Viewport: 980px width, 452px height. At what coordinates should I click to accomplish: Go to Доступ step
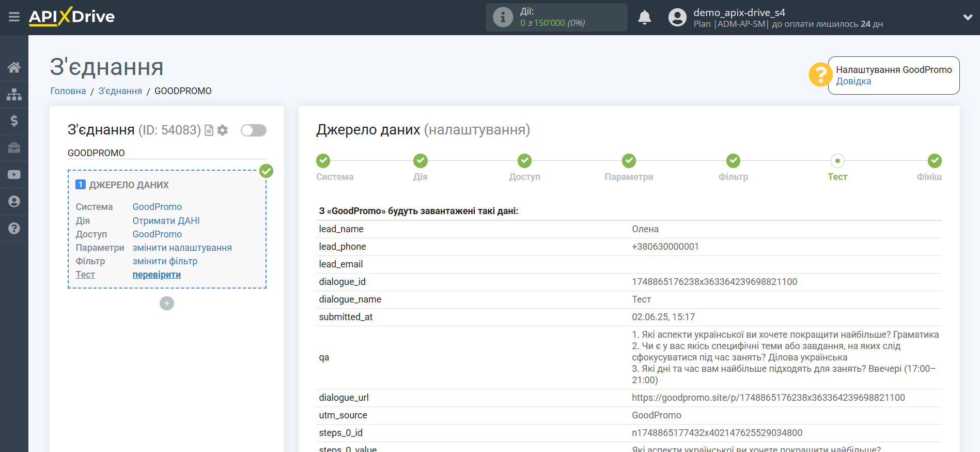[x=525, y=161]
